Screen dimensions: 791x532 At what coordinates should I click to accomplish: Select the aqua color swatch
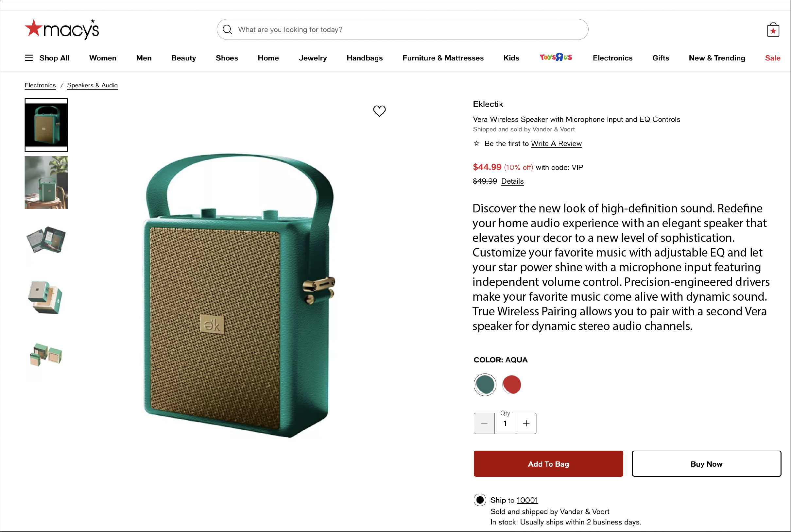pyautogui.click(x=485, y=385)
